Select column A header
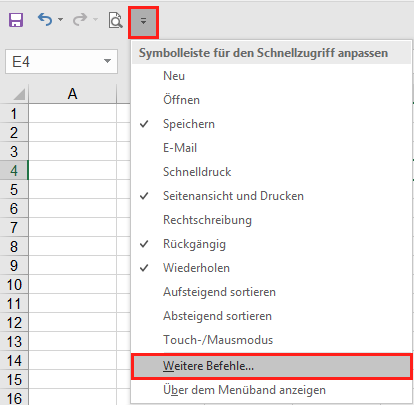Viewport: 414px width, 405px height. (73, 94)
